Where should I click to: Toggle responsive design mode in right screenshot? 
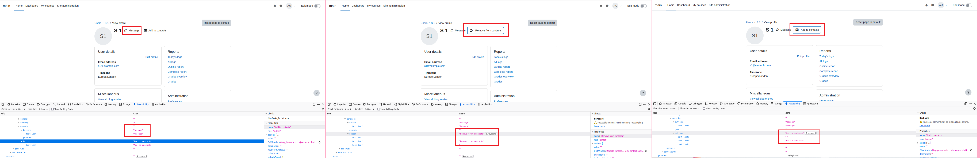click(966, 103)
